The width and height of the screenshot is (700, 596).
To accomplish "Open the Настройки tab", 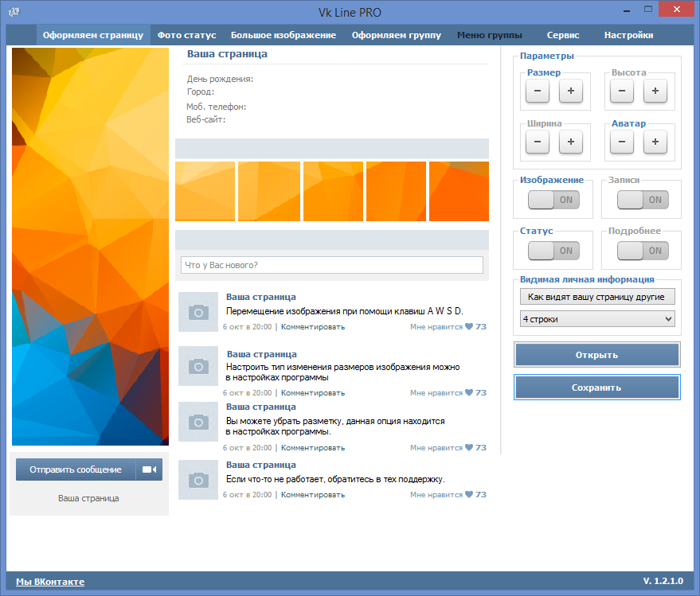I will (x=628, y=35).
